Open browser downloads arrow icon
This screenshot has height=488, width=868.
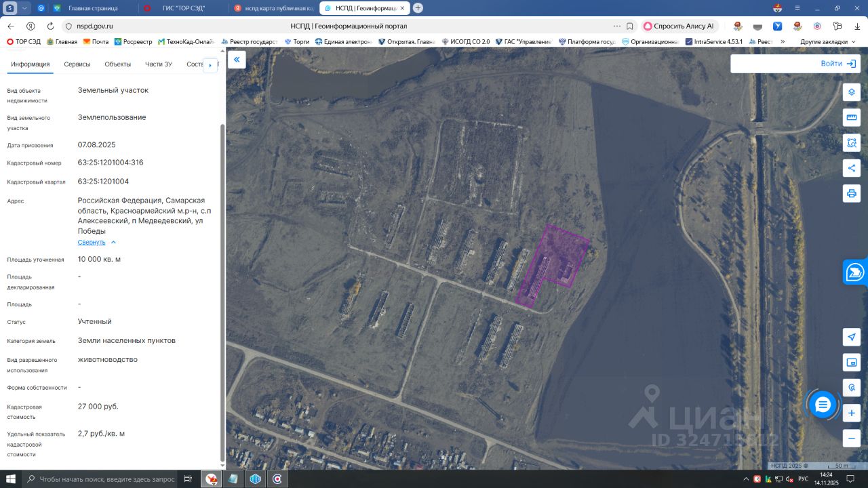tap(856, 26)
